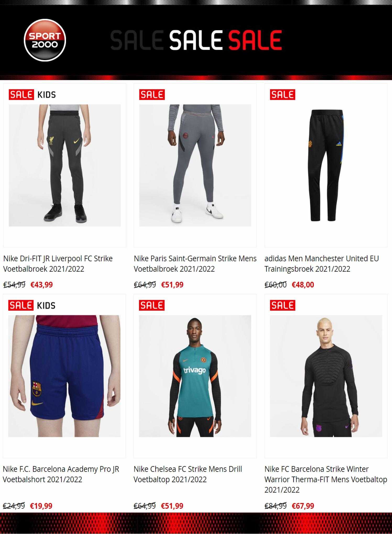The image size is (392, 534).
Task: Click the SALE badge on Manchester United pants
Action: 283,94
